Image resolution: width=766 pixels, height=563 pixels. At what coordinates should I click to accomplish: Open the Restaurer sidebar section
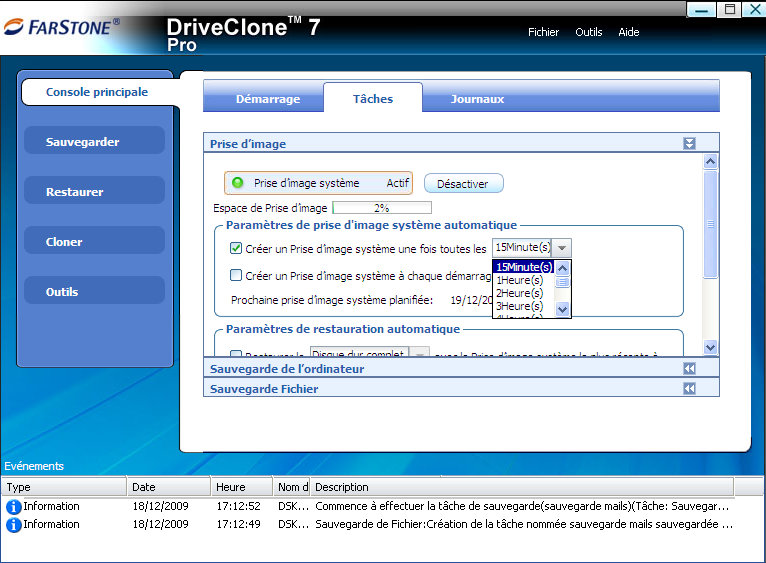point(94,192)
